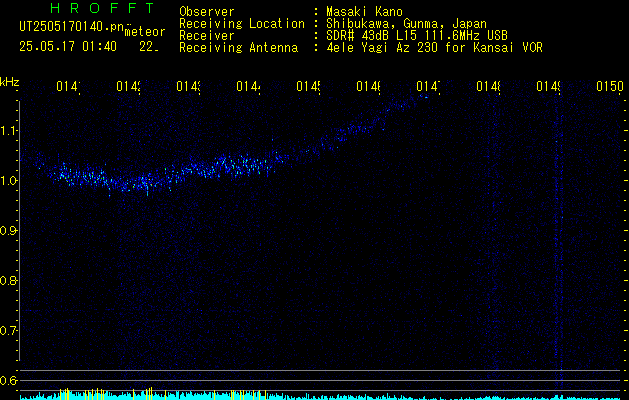The image size is (629, 400).
Task: Click the Receiving Antenna label
Action: [x=239, y=48]
